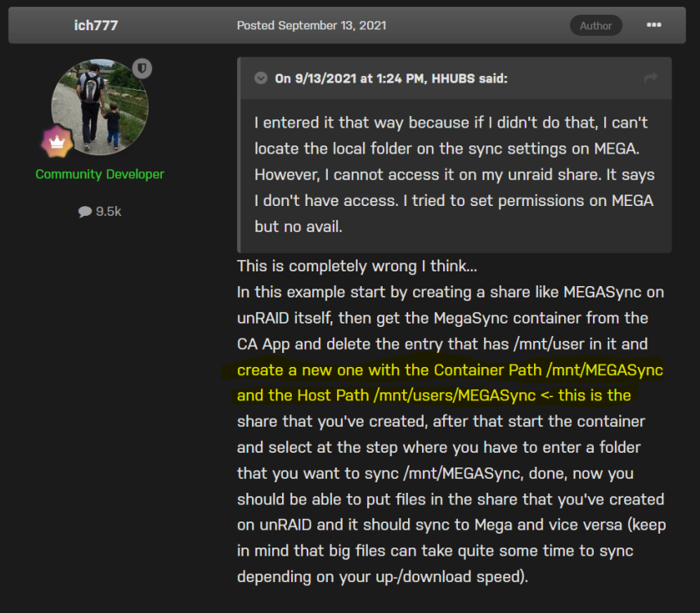Click the speech bubble post count icon
Viewport: 700px width, 613px height.
(85, 212)
